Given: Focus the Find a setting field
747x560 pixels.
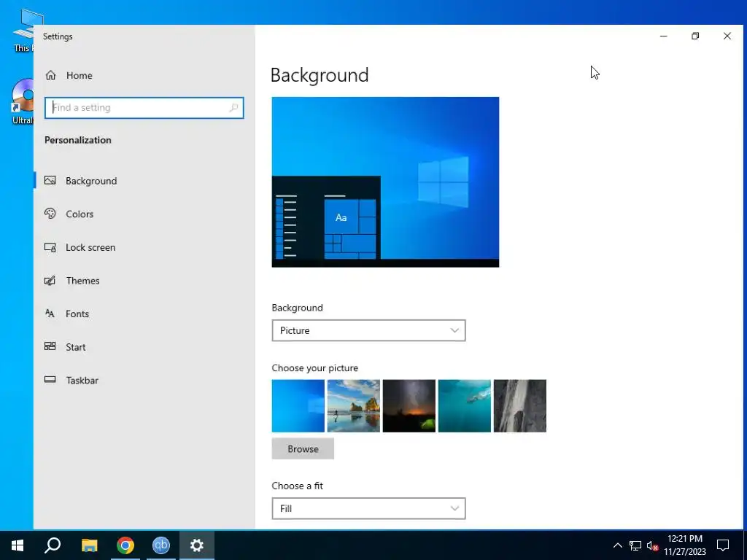Looking at the screenshot, I should [x=144, y=108].
